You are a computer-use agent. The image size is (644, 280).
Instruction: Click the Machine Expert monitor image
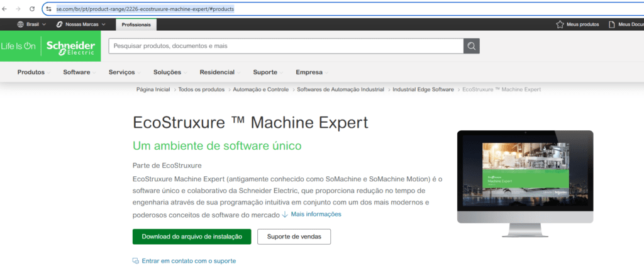(x=525, y=183)
